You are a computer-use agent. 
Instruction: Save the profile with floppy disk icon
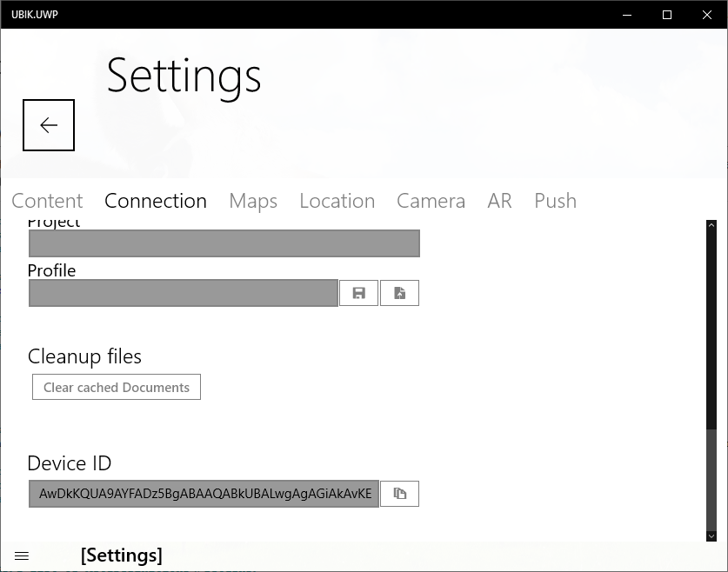[x=358, y=294]
